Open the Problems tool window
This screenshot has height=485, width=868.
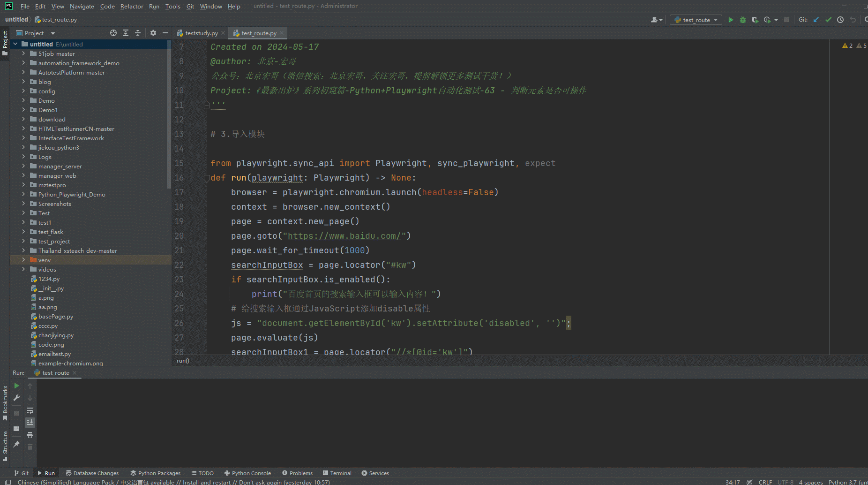tap(297, 473)
